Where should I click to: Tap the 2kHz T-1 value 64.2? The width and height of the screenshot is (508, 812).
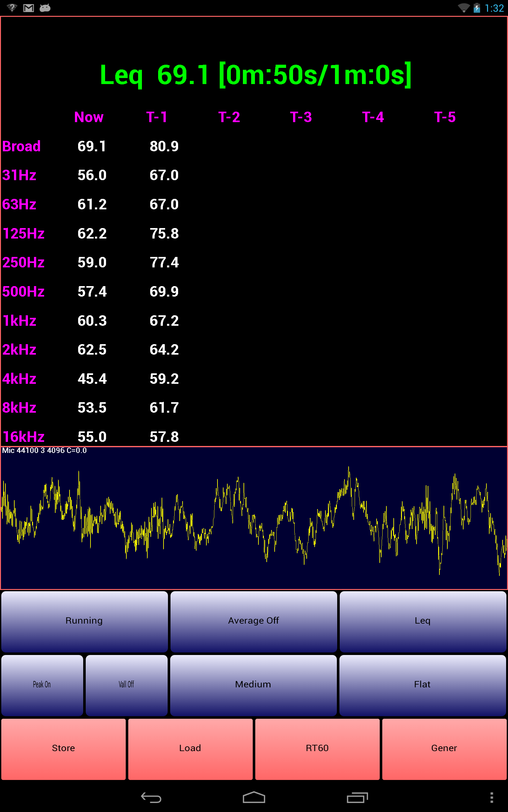pos(164,350)
